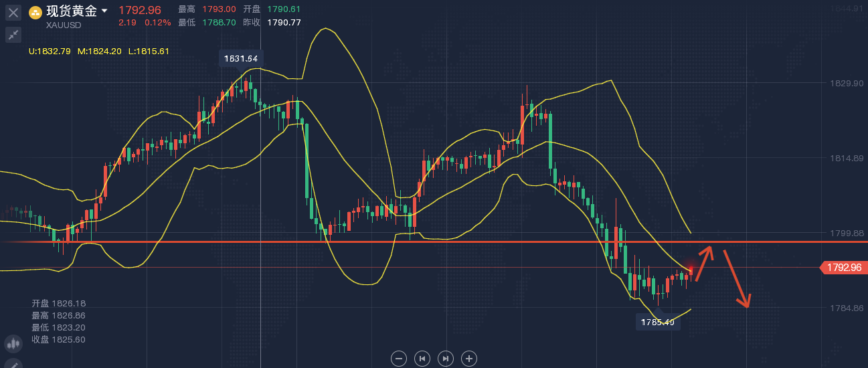This screenshot has width=868, height=368.
Task: Click the crosshair 收盘 1825.60 readout
Action: [59, 339]
